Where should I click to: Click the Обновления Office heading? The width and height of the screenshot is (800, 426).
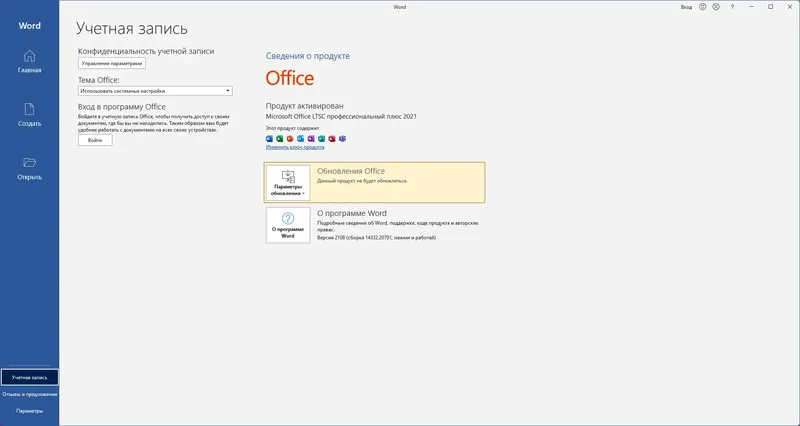(351, 171)
